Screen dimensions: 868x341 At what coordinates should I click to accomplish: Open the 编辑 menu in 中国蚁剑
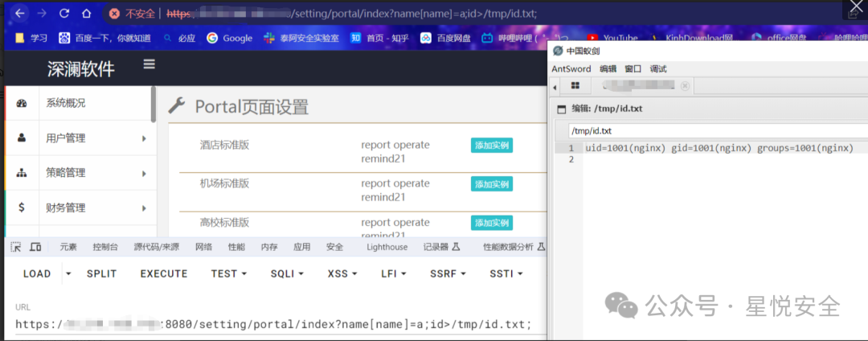coord(608,68)
